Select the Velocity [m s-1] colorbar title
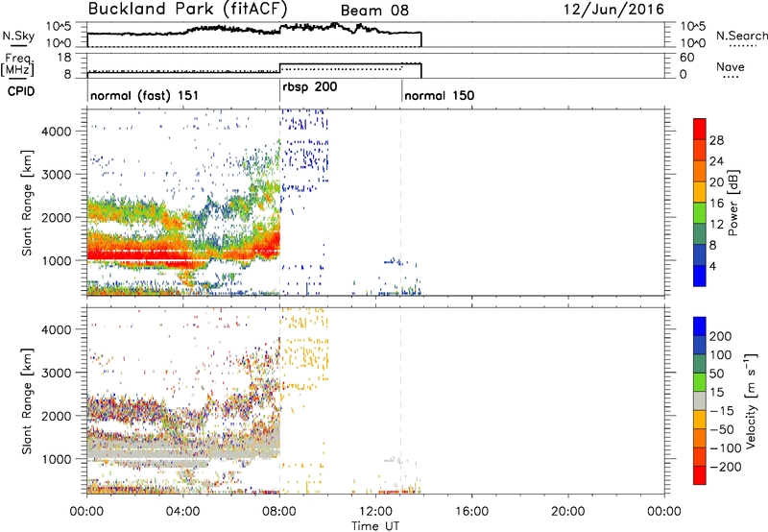The height and width of the screenshot is (532, 768). click(x=751, y=401)
